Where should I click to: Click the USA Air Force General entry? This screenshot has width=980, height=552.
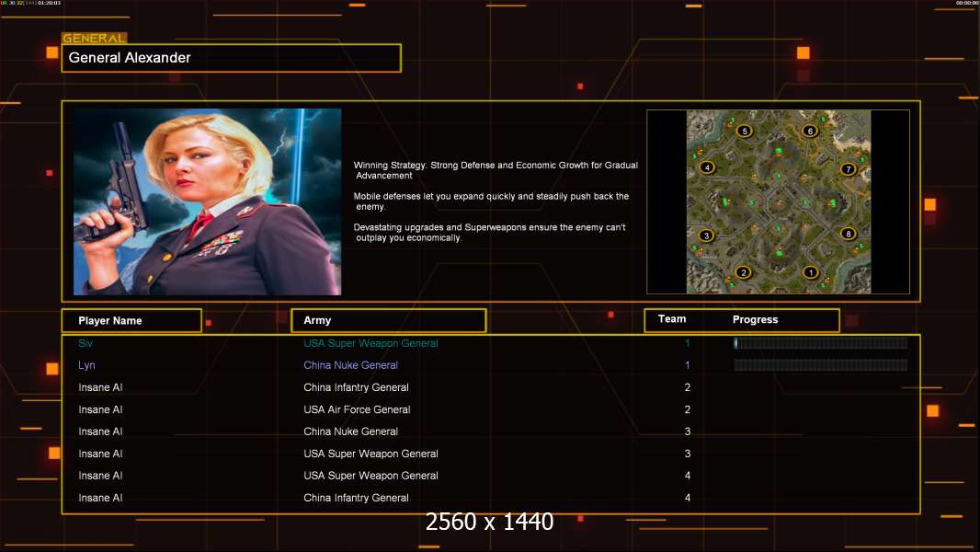click(357, 409)
